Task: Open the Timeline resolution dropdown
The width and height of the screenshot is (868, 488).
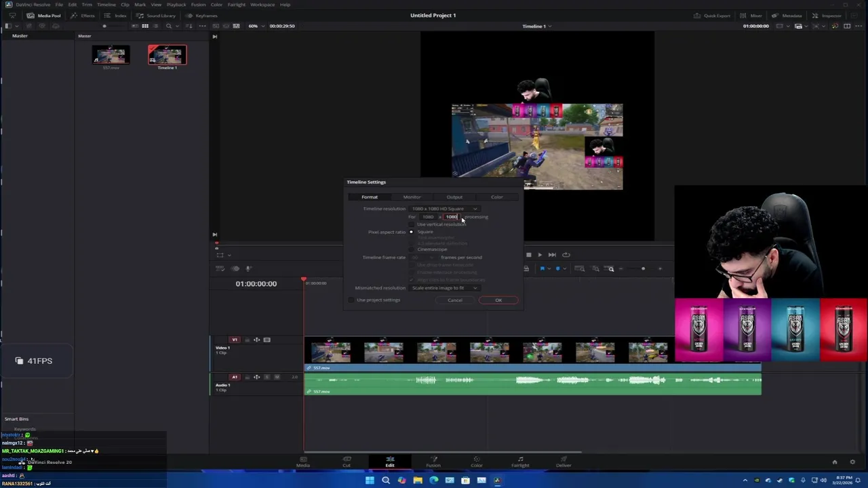Action: [444, 209]
